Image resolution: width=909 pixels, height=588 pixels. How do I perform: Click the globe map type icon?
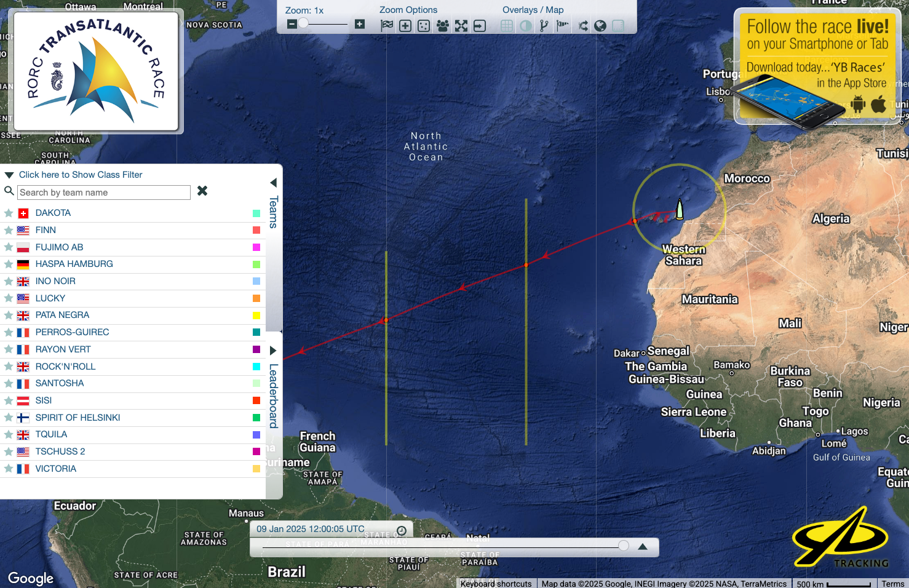click(600, 25)
